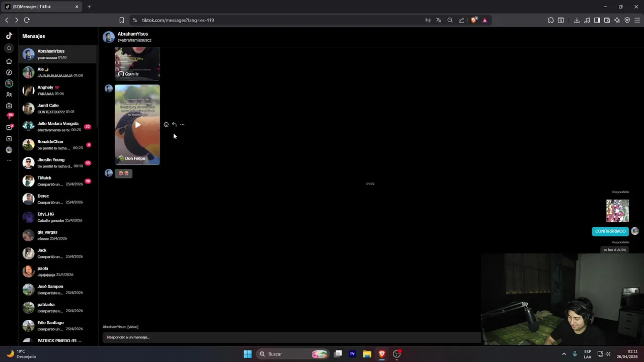Play the Don Felipe shared video
The height and width of the screenshot is (362, 644).
point(137,125)
